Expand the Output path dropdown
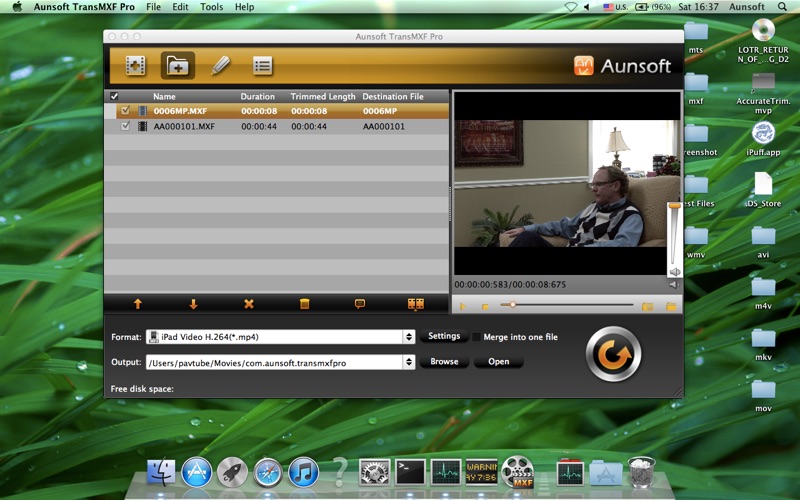800x500 pixels. tap(408, 362)
